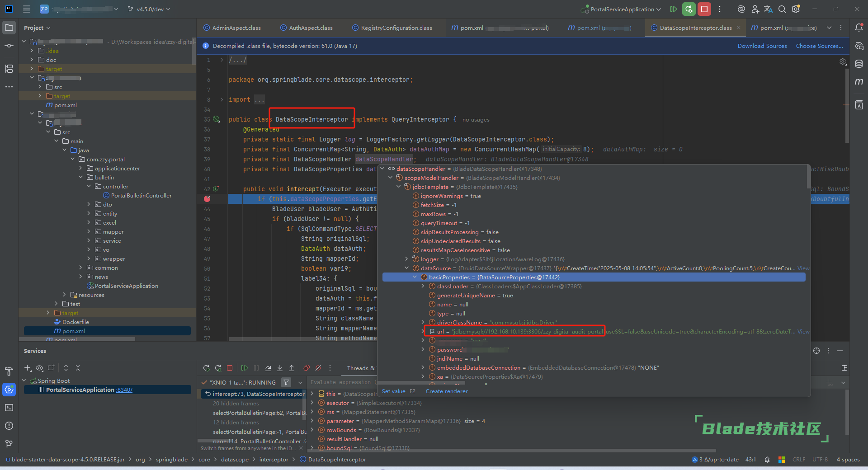Click Create renderer in the popup
The width and height of the screenshot is (868, 470).
click(446, 391)
